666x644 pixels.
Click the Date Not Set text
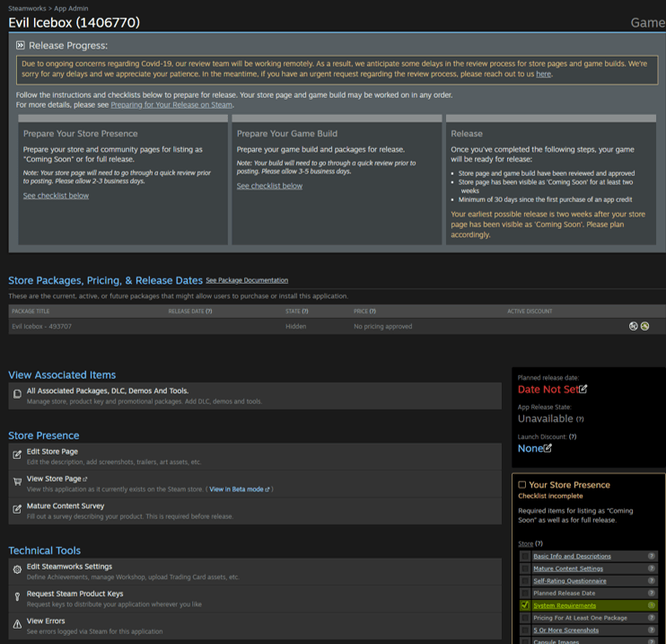(548, 390)
